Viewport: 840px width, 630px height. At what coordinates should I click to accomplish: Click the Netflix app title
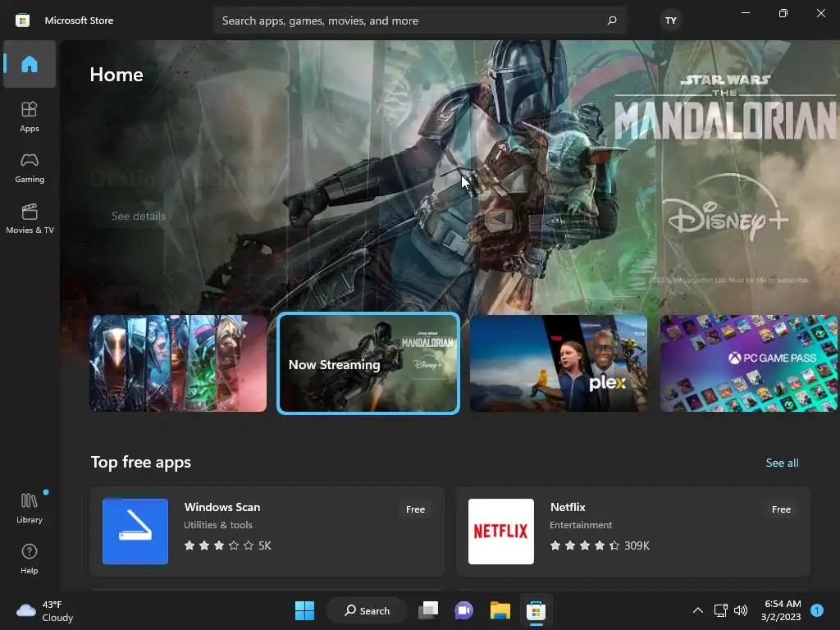pos(568,507)
